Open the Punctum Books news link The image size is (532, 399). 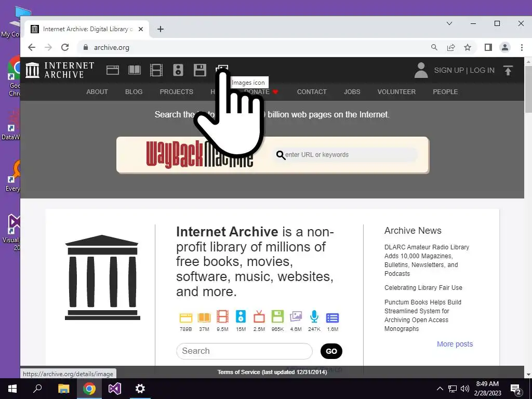tap(423, 315)
